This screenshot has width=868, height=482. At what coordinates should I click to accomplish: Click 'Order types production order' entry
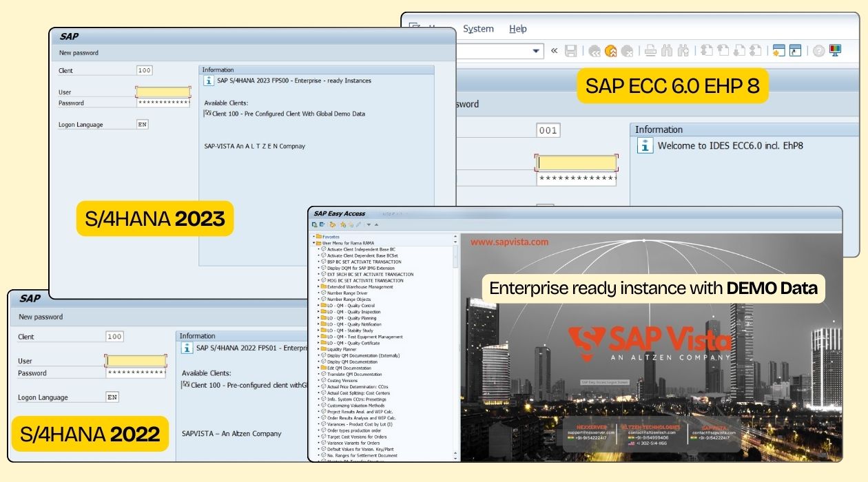point(354,430)
